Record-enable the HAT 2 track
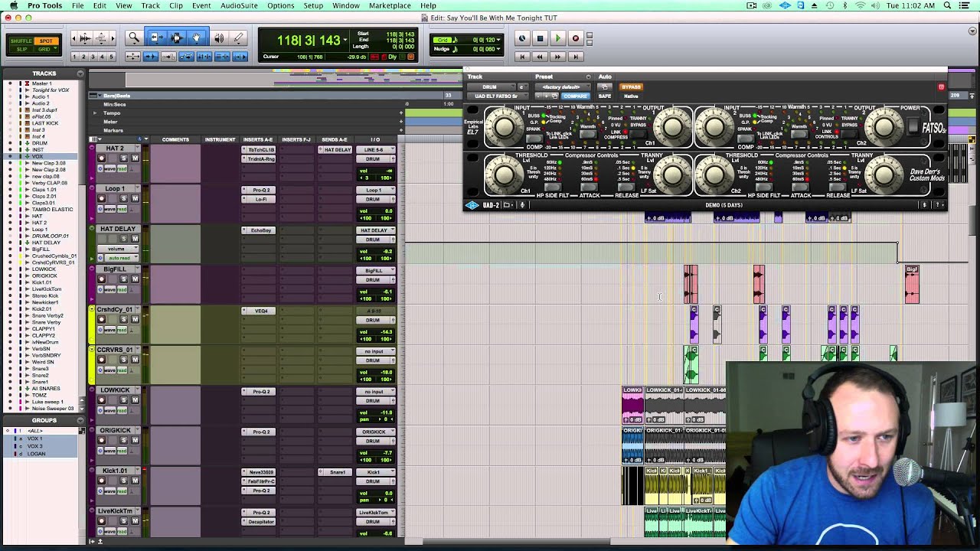Image resolution: width=980 pixels, height=551 pixels. (x=102, y=158)
